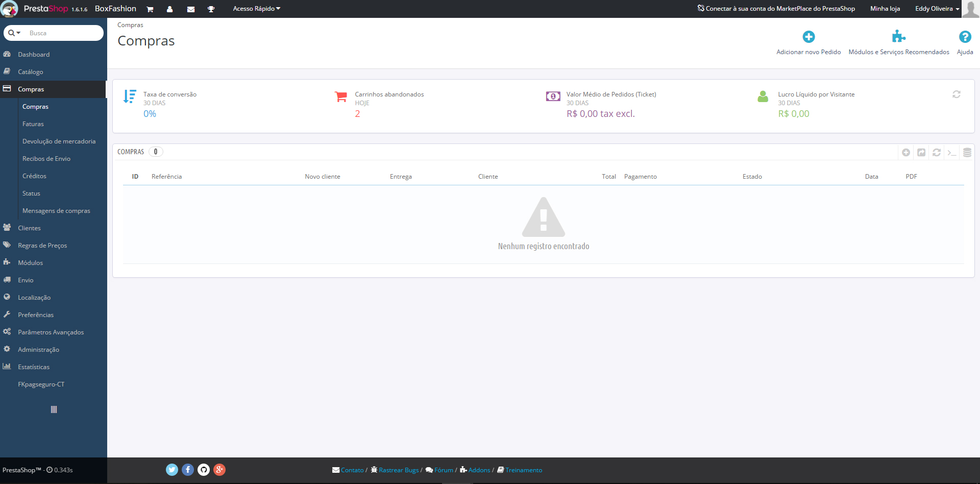The width and height of the screenshot is (980, 484).
Task: Click Conectar à sua conta do MarketPlace link
Action: pyautogui.click(x=776, y=9)
